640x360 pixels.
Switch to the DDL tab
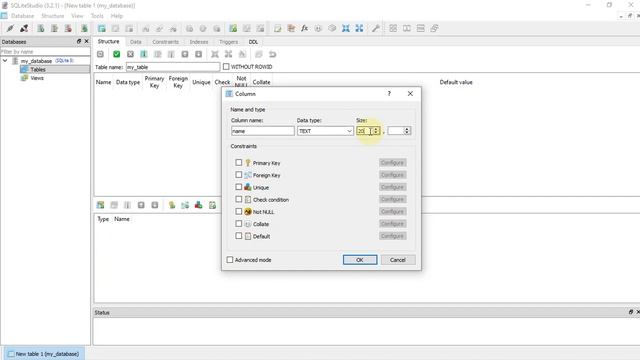click(x=253, y=42)
